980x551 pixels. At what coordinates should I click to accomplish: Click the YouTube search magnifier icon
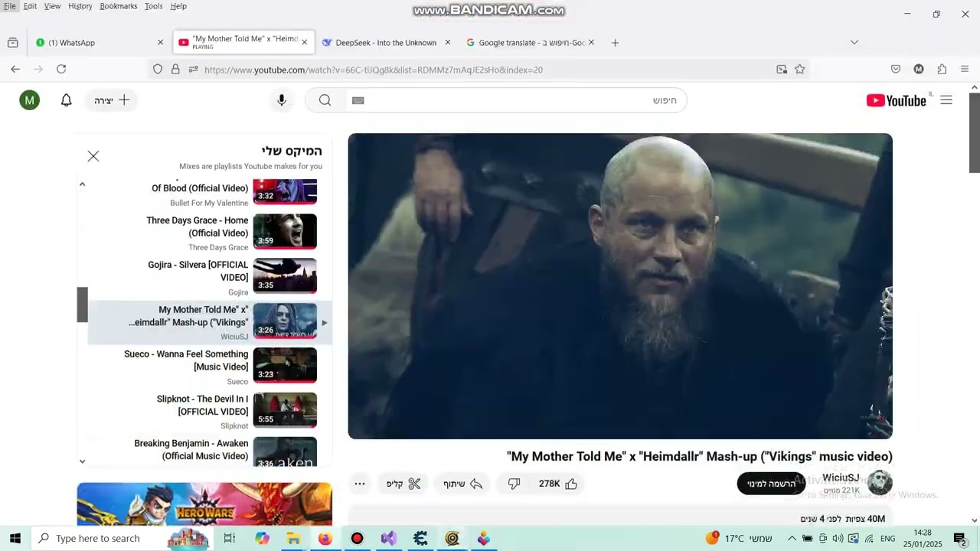[x=325, y=100]
